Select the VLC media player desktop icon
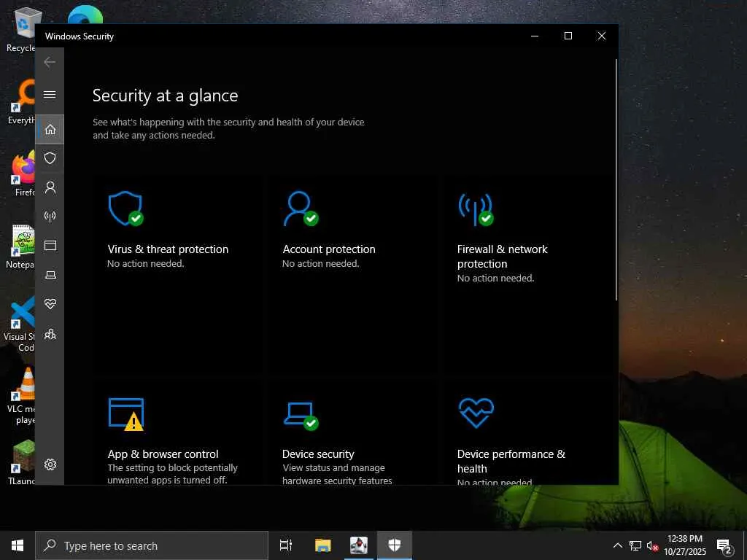This screenshot has height=560, width=747. click(21, 396)
